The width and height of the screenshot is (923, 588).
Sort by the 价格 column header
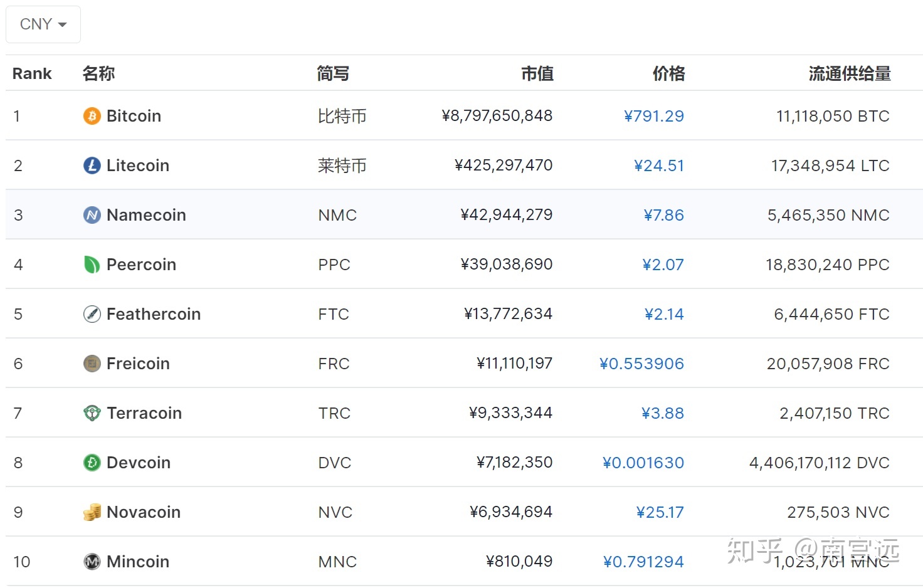[x=669, y=73]
